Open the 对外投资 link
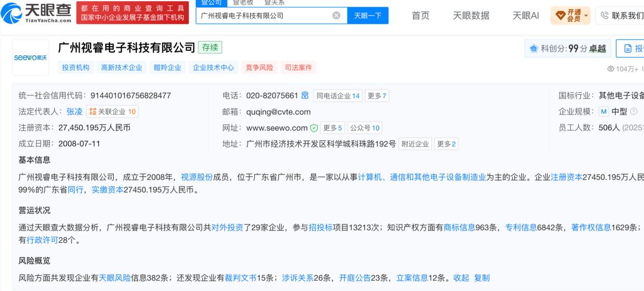This screenshot has height=291, width=644. coord(228,227)
